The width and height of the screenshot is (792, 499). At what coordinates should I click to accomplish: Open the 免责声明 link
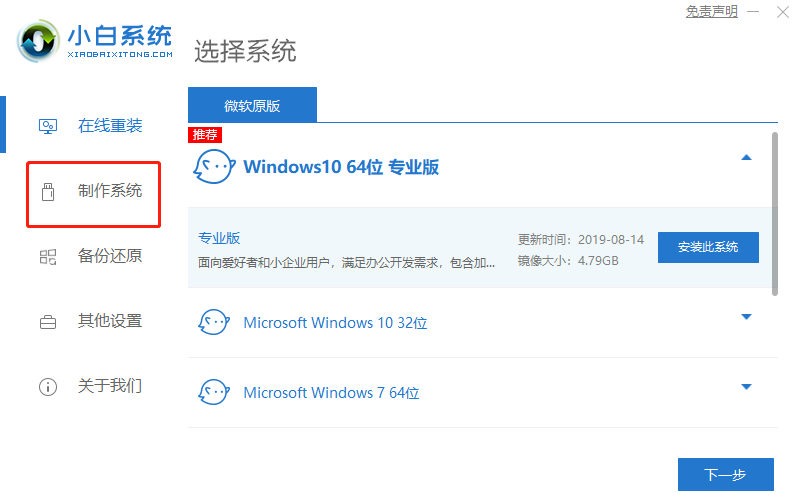(x=711, y=12)
